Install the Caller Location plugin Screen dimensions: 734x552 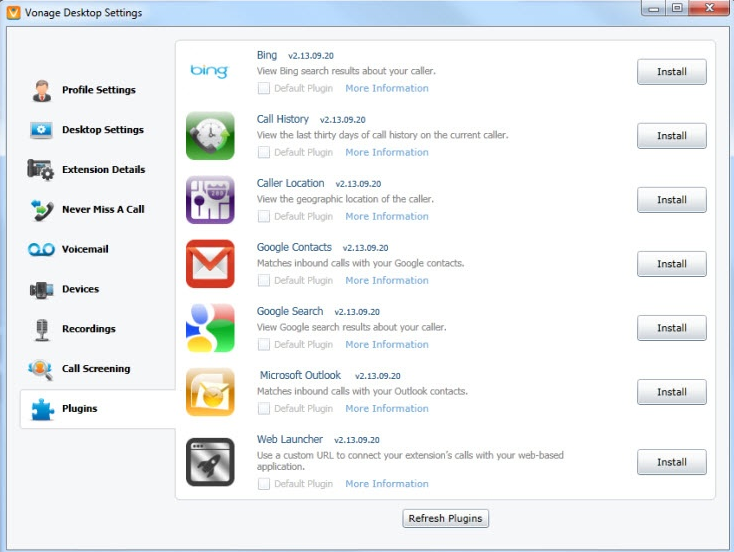[x=672, y=200]
